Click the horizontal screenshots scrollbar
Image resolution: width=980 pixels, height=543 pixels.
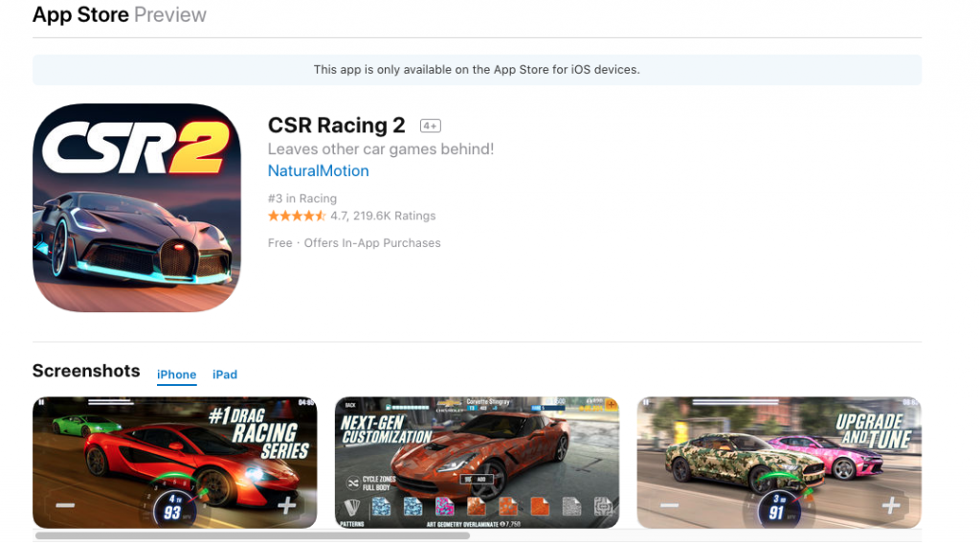point(253,536)
